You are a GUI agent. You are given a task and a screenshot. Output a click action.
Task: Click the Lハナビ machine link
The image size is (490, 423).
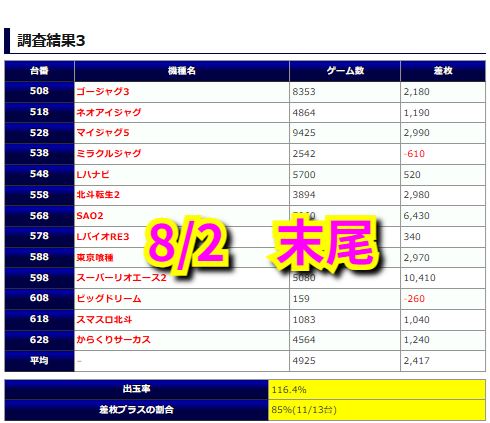point(93,175)
